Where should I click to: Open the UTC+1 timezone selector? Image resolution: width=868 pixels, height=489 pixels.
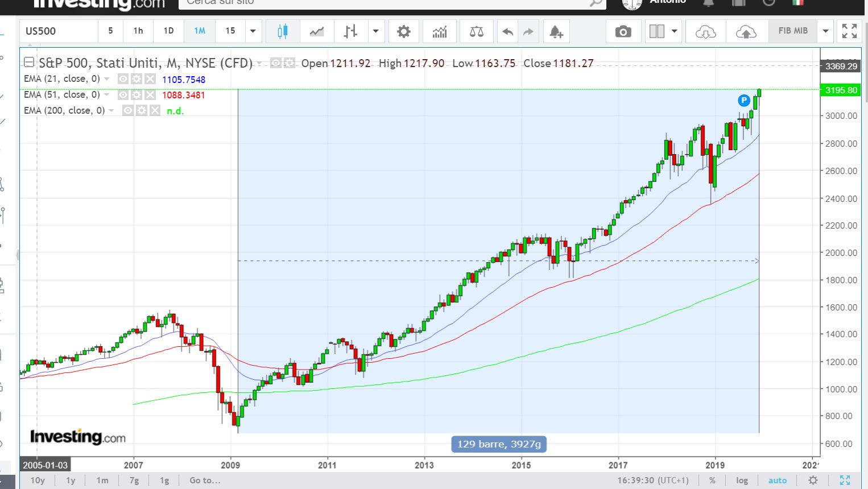pos(653,480)
